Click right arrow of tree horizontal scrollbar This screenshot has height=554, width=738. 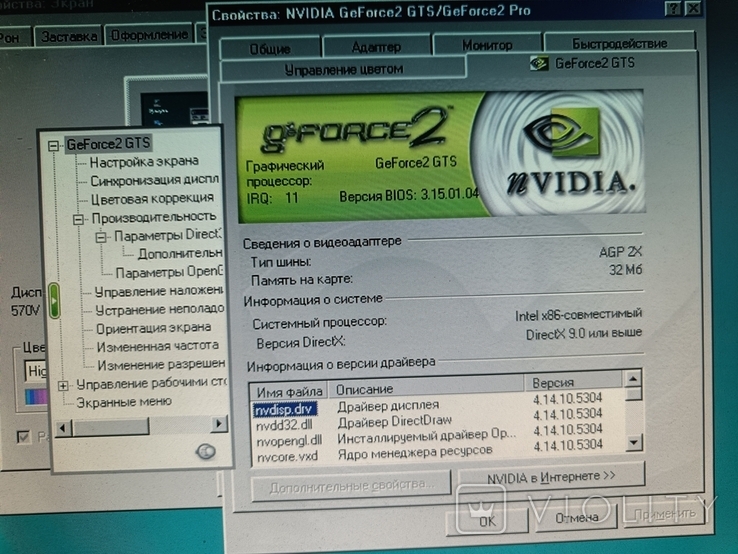point(218,424)
